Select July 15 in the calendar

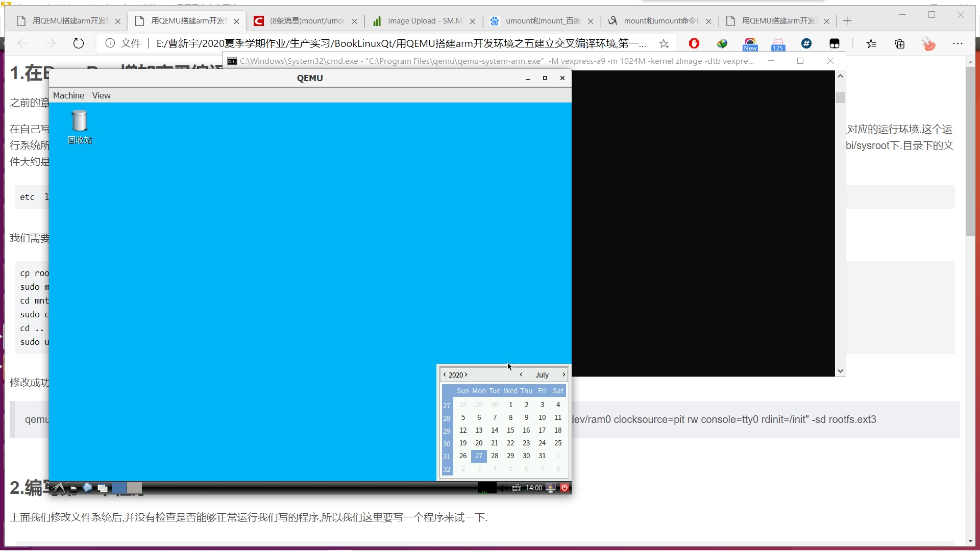point(510,430)
